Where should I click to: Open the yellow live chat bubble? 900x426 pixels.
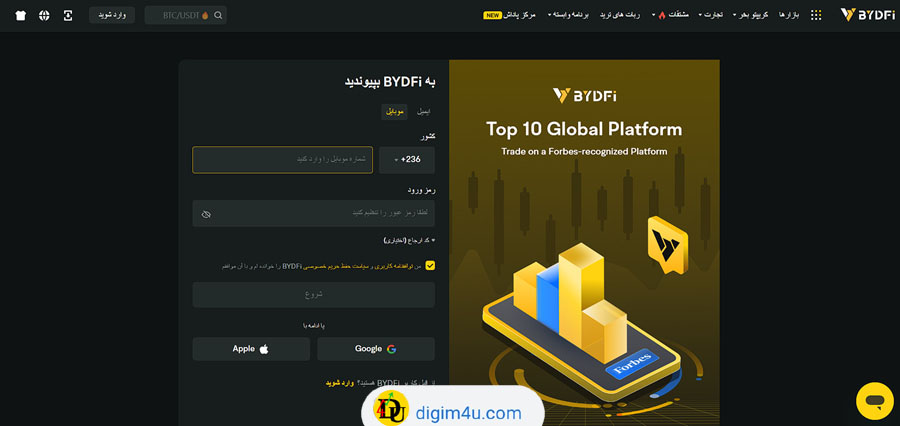pos(874,401)
